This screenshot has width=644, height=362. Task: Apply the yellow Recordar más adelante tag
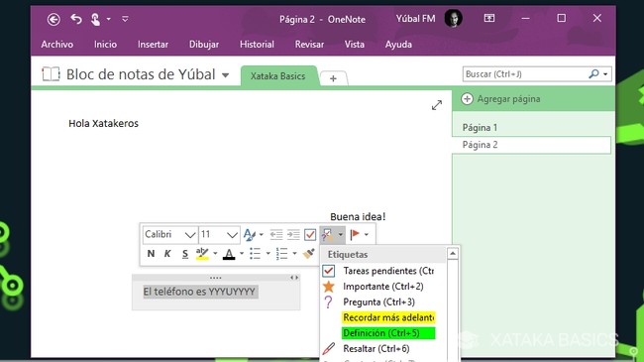point(383,317)
